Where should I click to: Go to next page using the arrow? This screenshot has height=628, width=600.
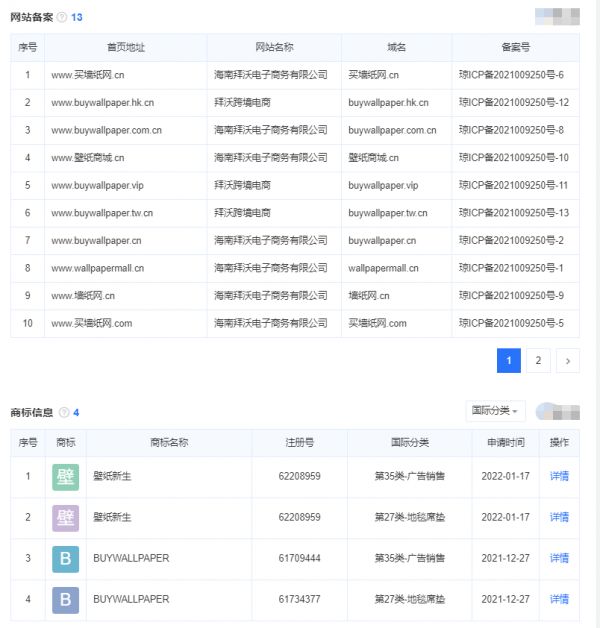(x=568, y=361)
